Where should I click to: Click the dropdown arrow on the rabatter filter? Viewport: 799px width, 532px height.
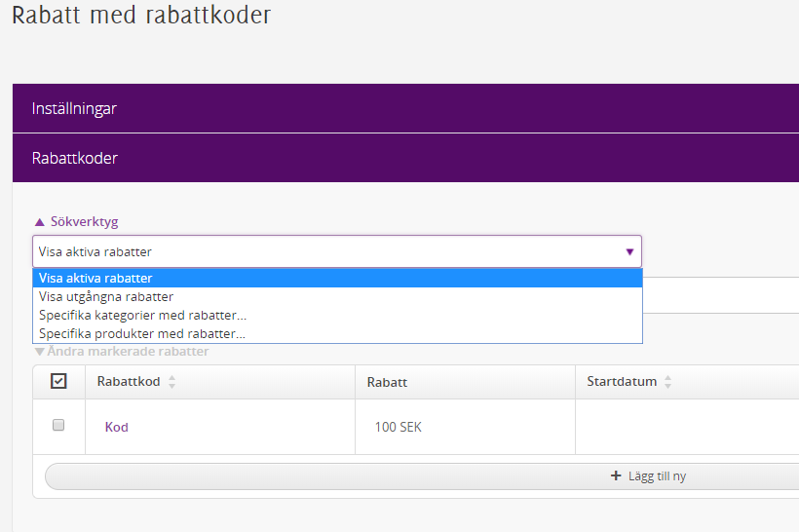click(629, 251)
